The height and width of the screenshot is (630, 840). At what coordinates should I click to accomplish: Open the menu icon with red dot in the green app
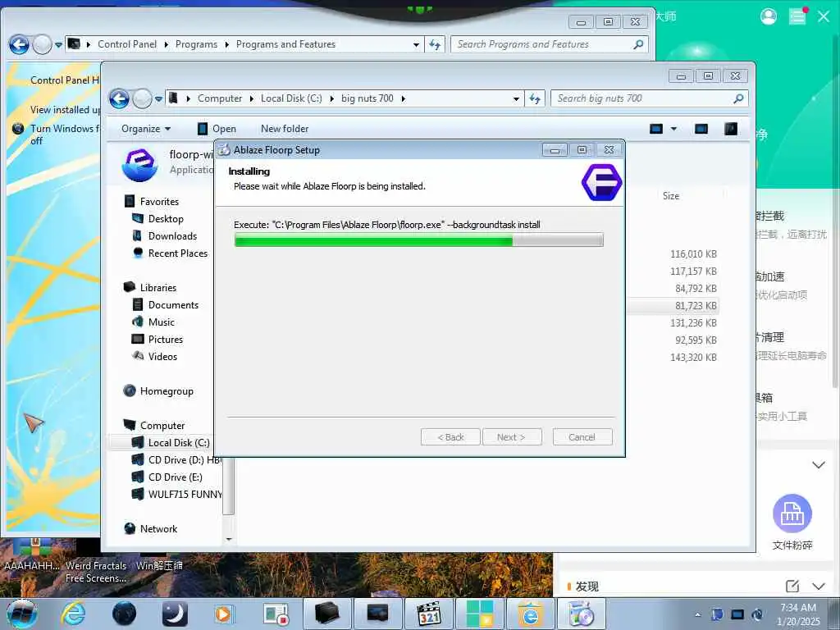(x=797, y=16)
